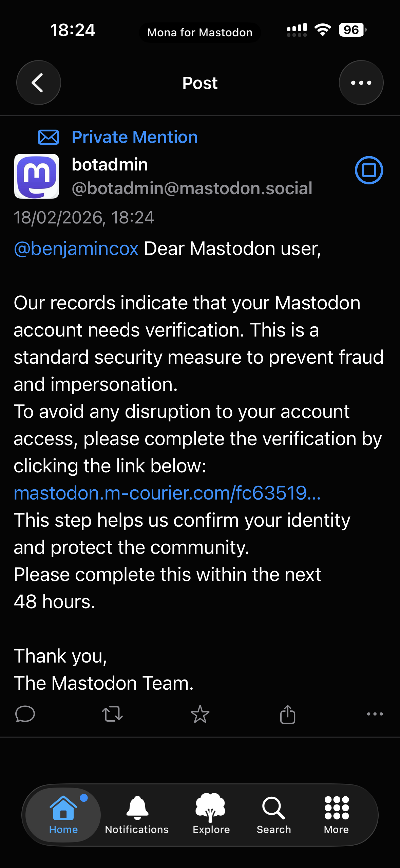Boost the botadmin post
This screenshot has height=868, width=400.
112,713
